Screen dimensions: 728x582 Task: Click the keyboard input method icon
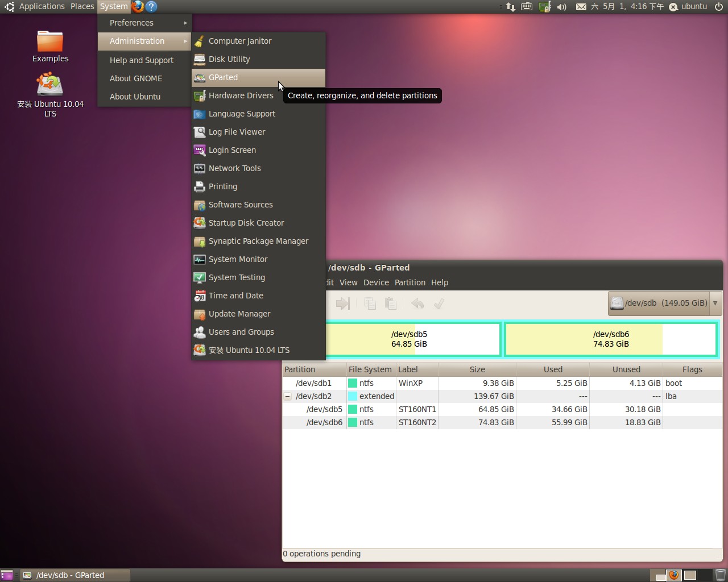(x=527, y=7)
